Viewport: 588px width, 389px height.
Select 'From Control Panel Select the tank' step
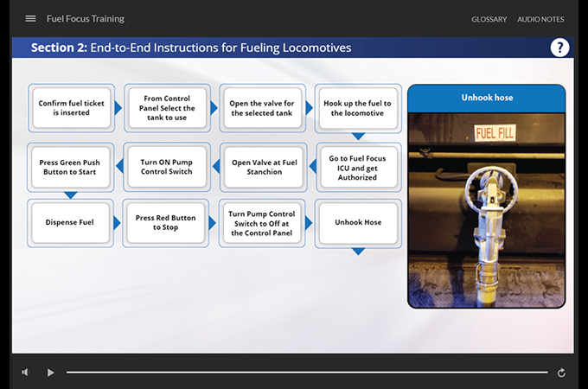(x=167, y=108)
